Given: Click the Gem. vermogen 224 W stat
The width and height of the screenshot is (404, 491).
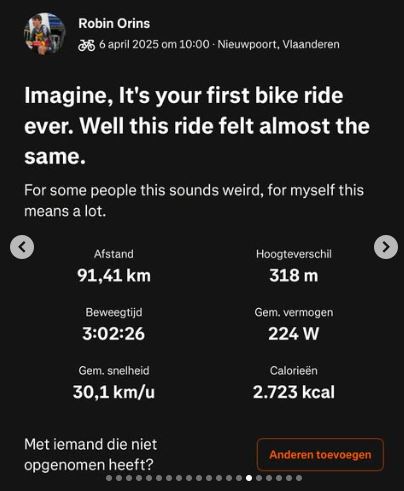Looking at the screenshot, I should 294,324.
